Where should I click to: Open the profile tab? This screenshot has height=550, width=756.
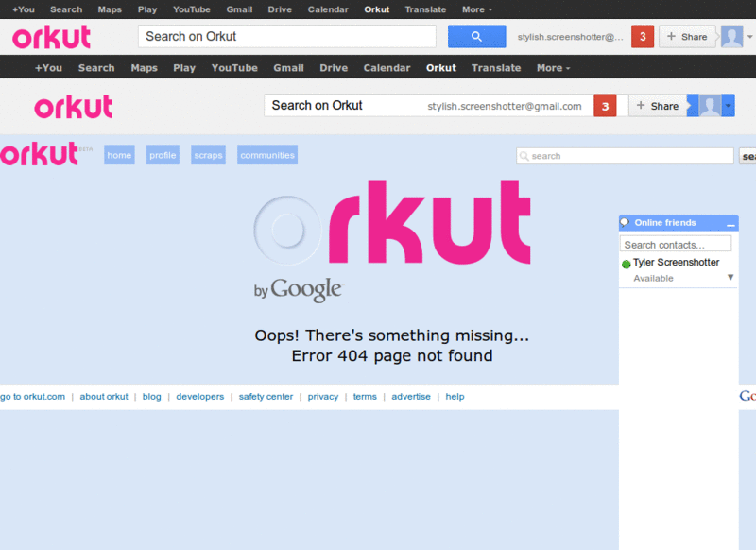(x=163, y=155)
